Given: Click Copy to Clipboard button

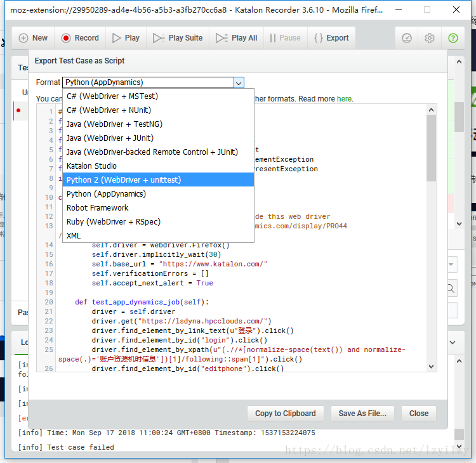Looking at the screenshot, I should [286, 414].
